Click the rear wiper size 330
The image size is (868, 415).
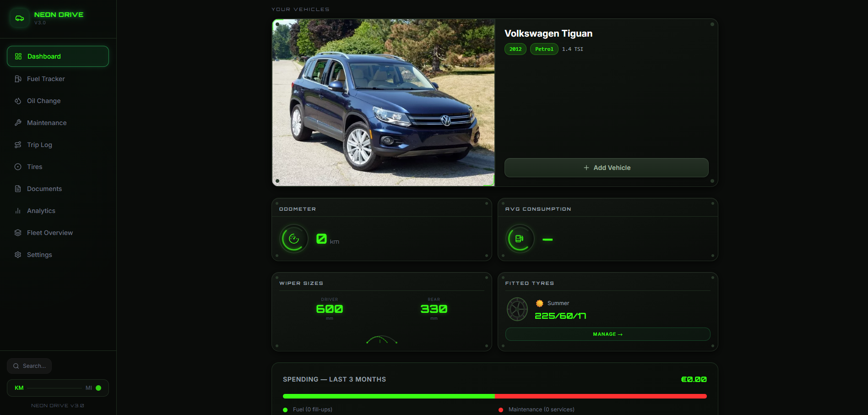(x=434, y=309)
